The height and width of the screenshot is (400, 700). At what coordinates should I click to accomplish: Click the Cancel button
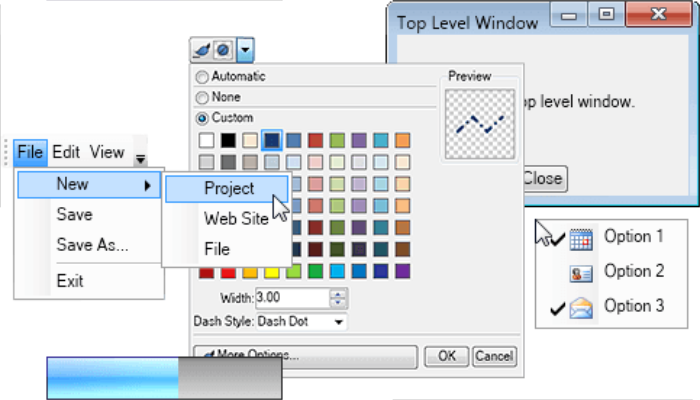[x=494, y=356]
